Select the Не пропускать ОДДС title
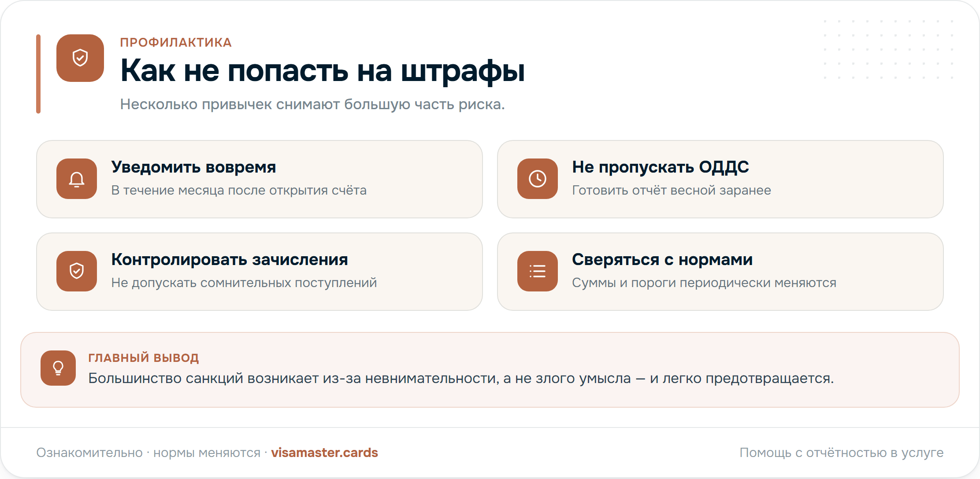Viewport: 980px width, 479px height. 661,167
